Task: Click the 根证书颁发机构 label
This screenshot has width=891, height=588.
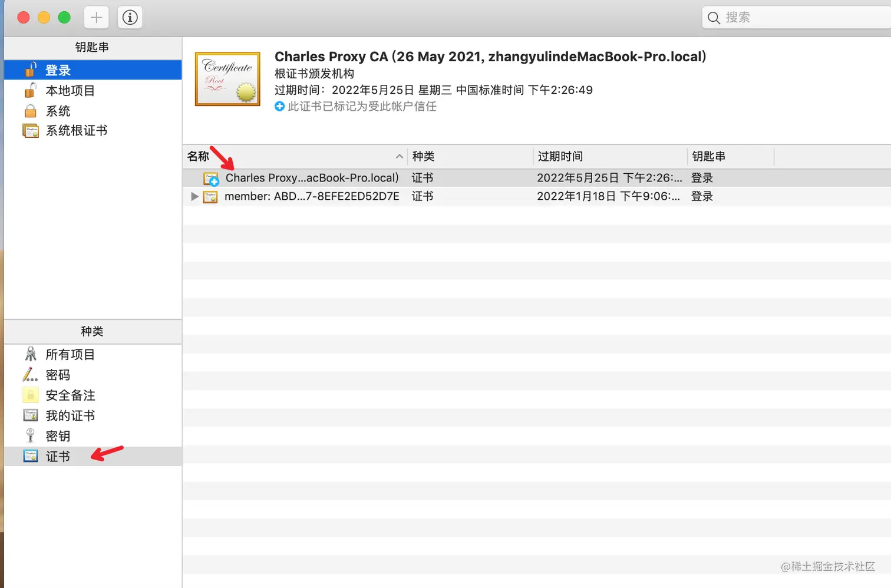Action: tap(314, 74)
